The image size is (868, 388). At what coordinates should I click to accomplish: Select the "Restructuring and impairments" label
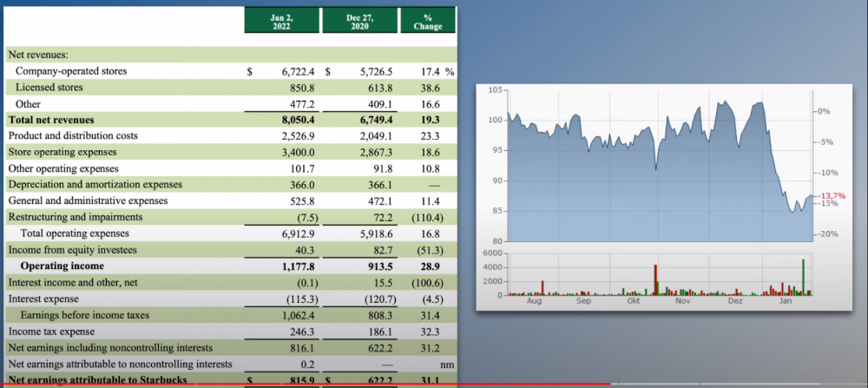(x=75, y=217)
